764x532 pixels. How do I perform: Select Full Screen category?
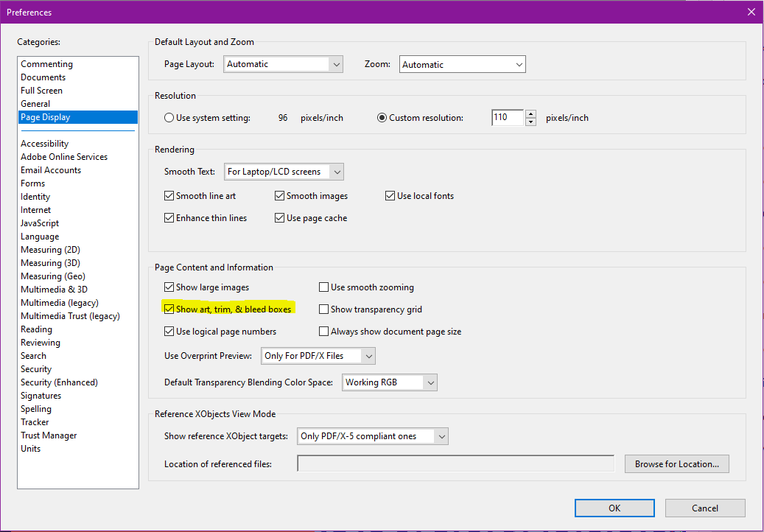[41, 90]
